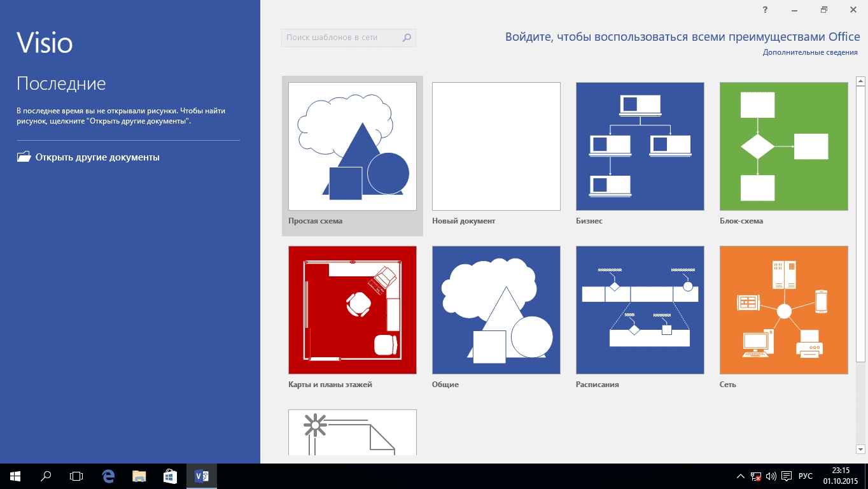Click the Блок-схема caption label
This screenshot has width=868, height=489.
point(741,221)
